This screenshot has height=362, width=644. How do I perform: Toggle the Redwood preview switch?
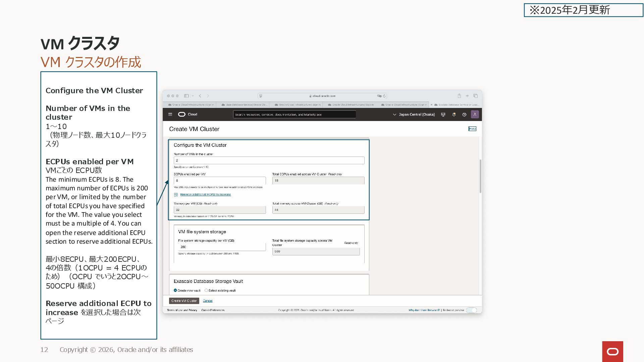(471, 310)
